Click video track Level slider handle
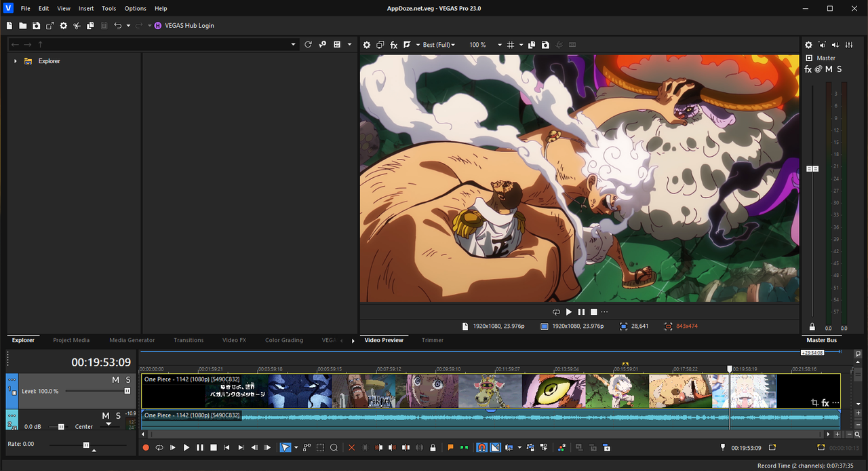This screenshot has height=471, width=868. [127, 391]
